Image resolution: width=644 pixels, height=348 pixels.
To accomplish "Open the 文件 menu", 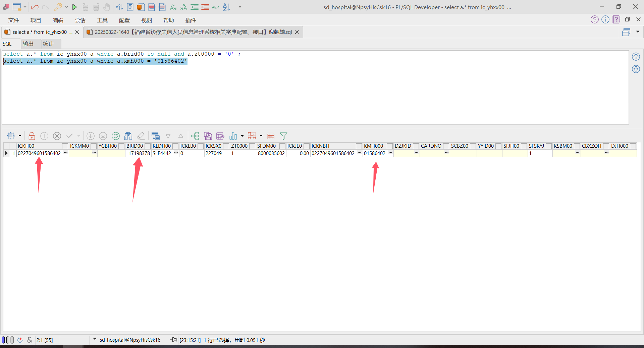I will pyautogui.click(x=14, y=20).
